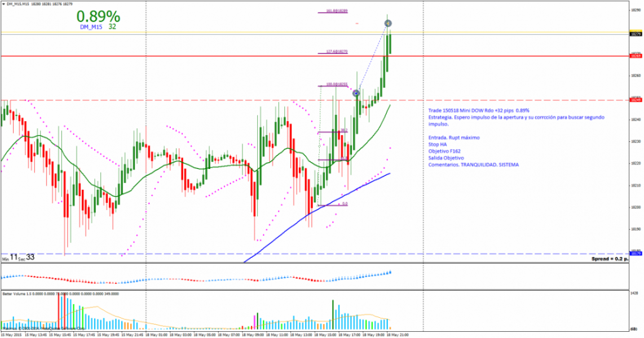Click the red 18249 dashed-line price tag
The height and width of the screenshot is (338, 644).
tap(635, 100)
